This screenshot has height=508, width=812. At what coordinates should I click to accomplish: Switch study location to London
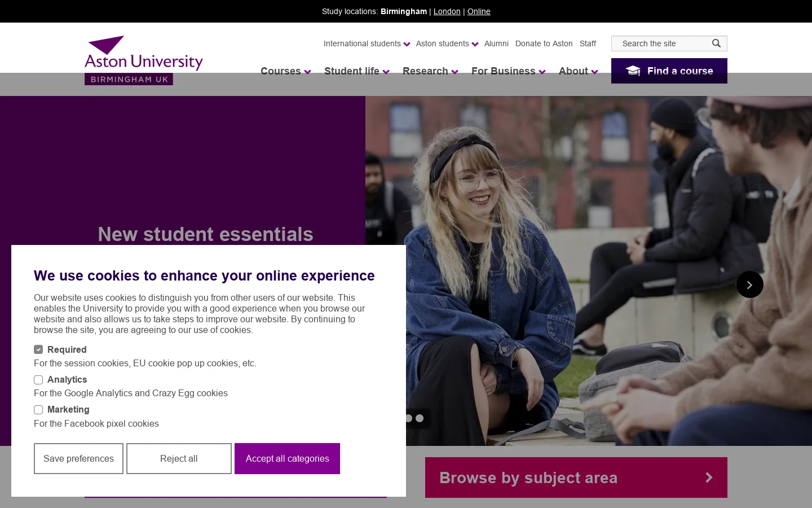pos(447,11)
